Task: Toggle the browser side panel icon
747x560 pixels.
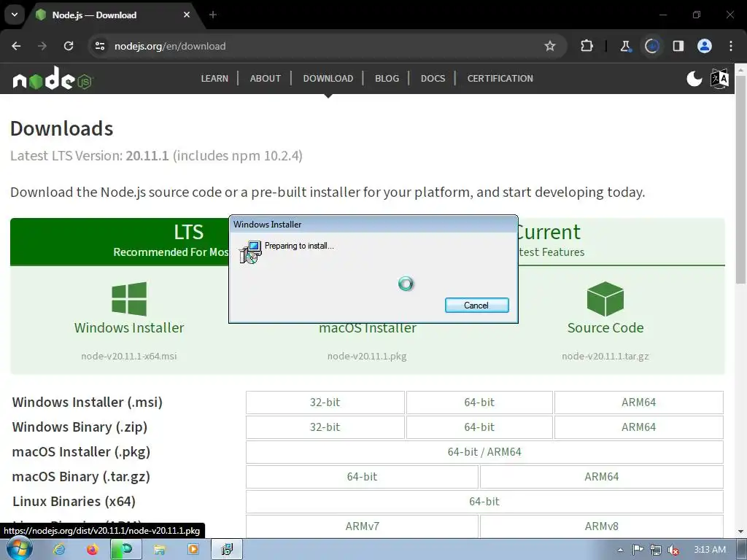Action: [x=678, y=46]
